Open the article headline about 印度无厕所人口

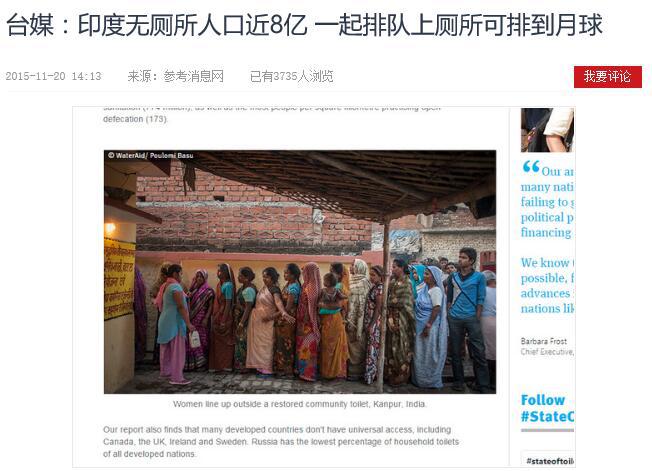point(304,25)
